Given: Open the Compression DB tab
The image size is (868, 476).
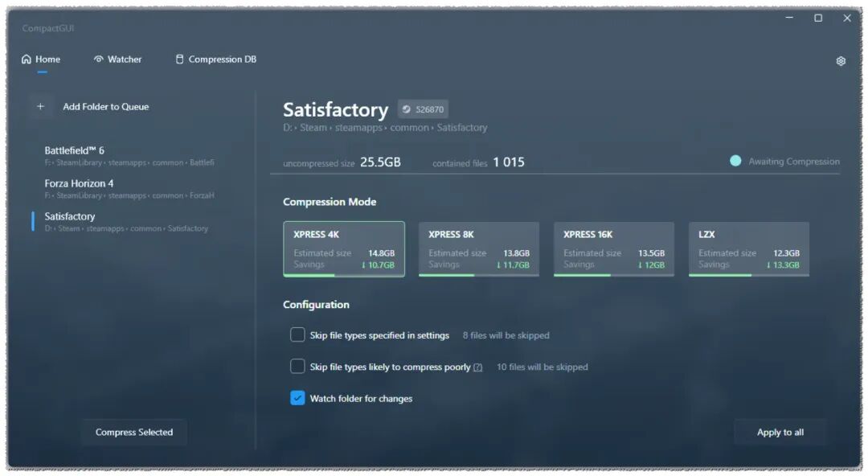Looking at the screenshot, I should tap(216, 59).
